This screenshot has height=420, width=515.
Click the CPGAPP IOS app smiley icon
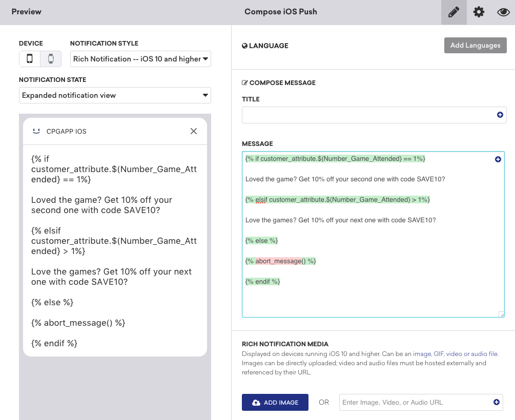[x=36, y=131]
